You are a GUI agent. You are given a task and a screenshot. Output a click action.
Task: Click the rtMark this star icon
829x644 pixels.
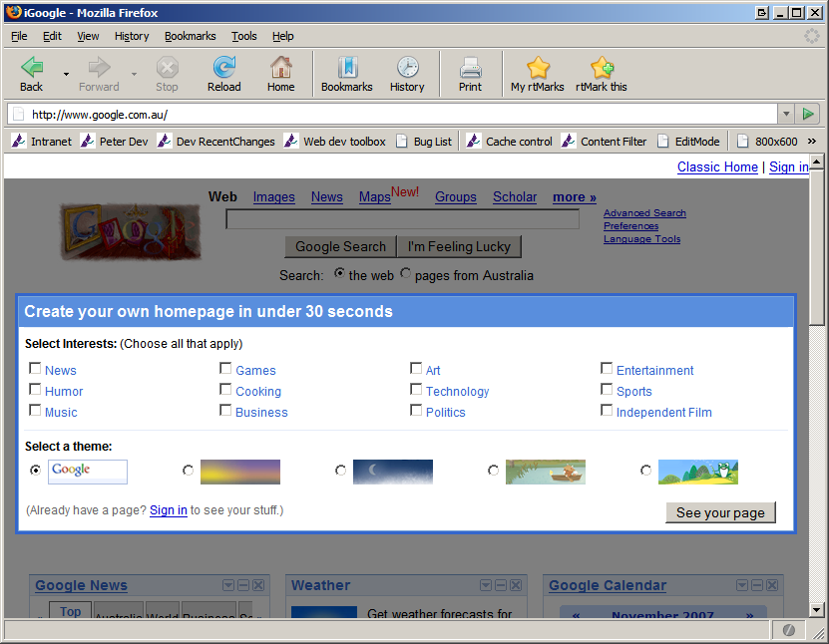pyautogui.click(x=602, y=67)
